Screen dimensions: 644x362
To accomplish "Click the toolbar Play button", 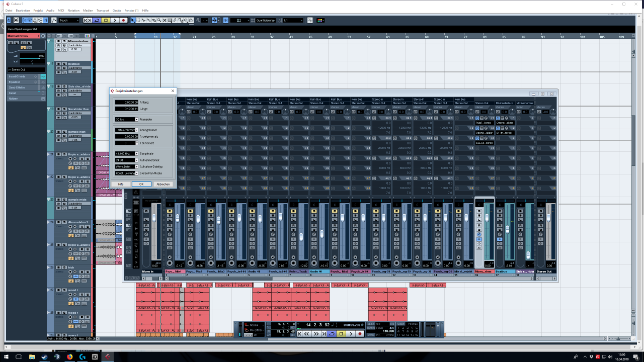I will click(115, 20).
